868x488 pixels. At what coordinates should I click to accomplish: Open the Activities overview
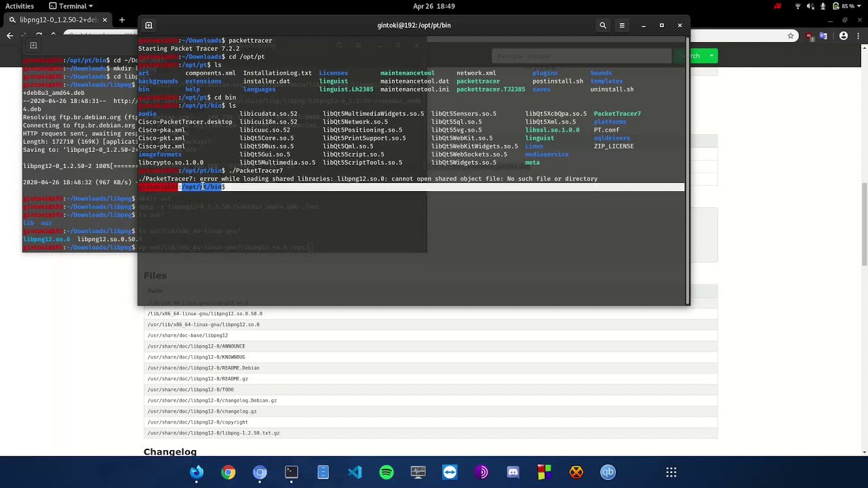[x=20, y=6]
